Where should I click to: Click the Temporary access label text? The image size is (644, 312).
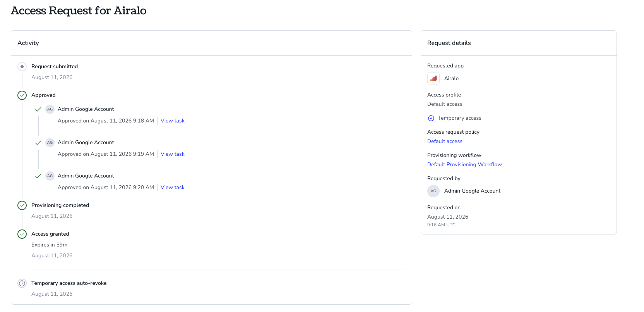(x=460, y=118)
